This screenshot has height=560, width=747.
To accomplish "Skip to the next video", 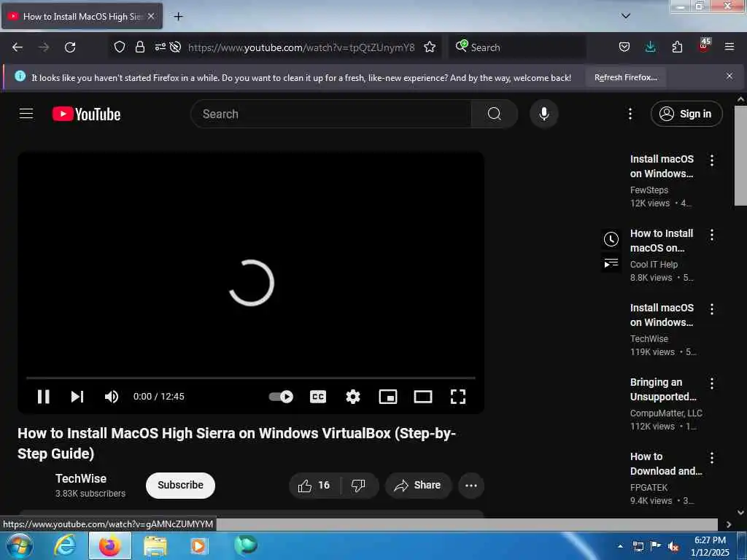I will [x=77, y=396].
